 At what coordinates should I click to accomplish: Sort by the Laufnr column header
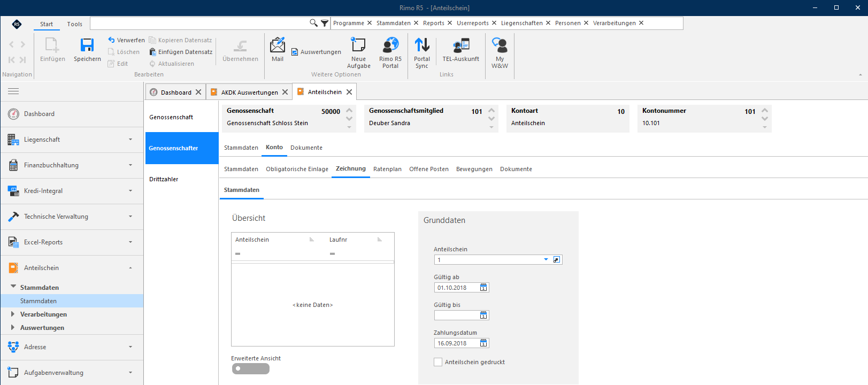point(356,240)
